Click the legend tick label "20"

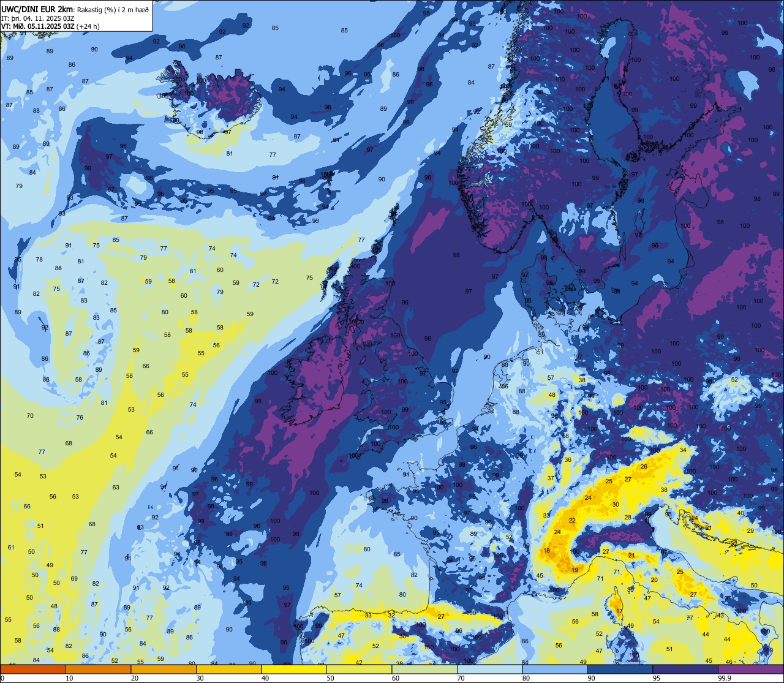pyautogui.click(x=135, y=678)
